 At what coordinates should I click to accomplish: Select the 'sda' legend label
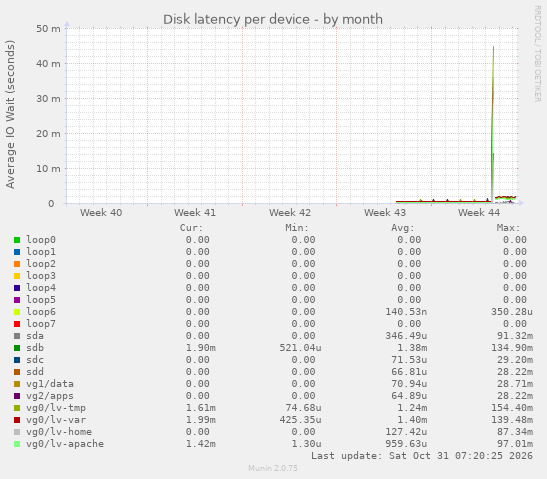(35, 336)
